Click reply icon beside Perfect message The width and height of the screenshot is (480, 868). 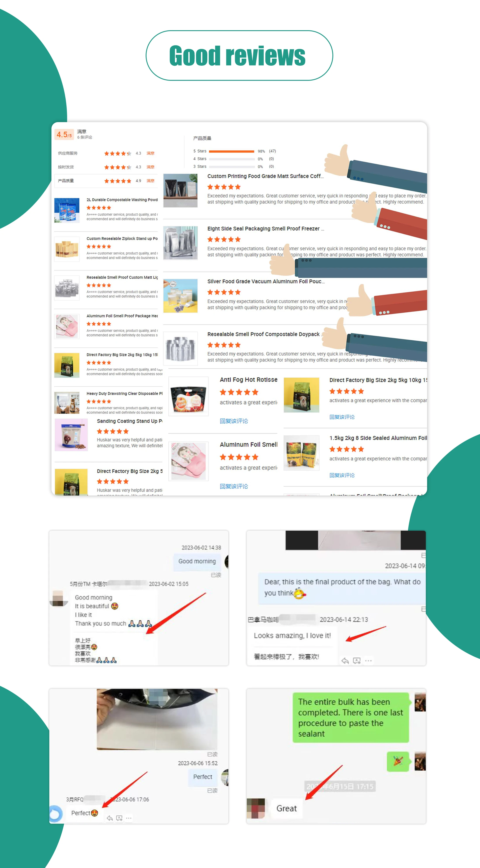110,818
